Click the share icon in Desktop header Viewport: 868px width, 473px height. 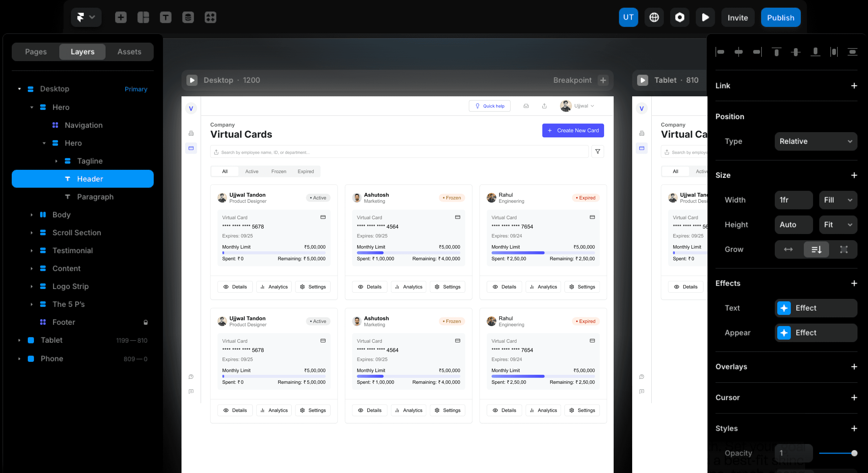pos(544,106)
